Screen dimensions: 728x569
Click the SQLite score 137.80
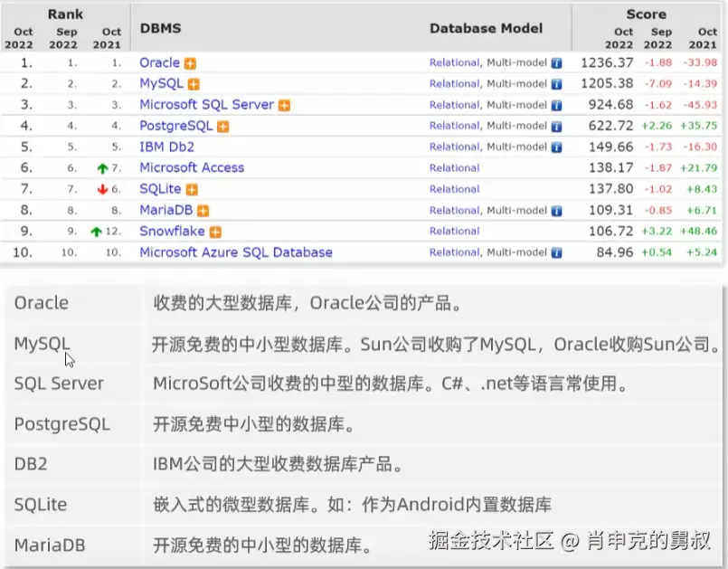pos(610,189)
